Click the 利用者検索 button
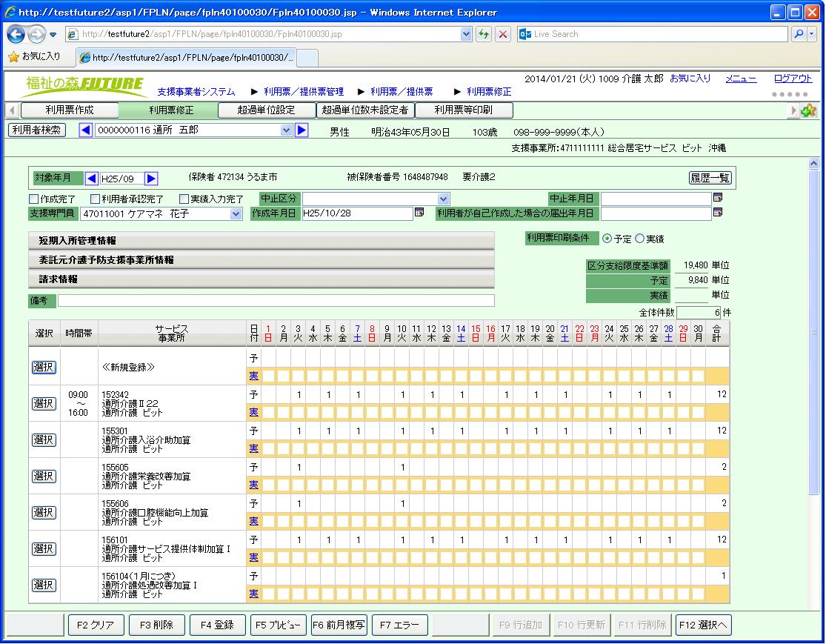826x644 pixels. click(x=37, y=130)
